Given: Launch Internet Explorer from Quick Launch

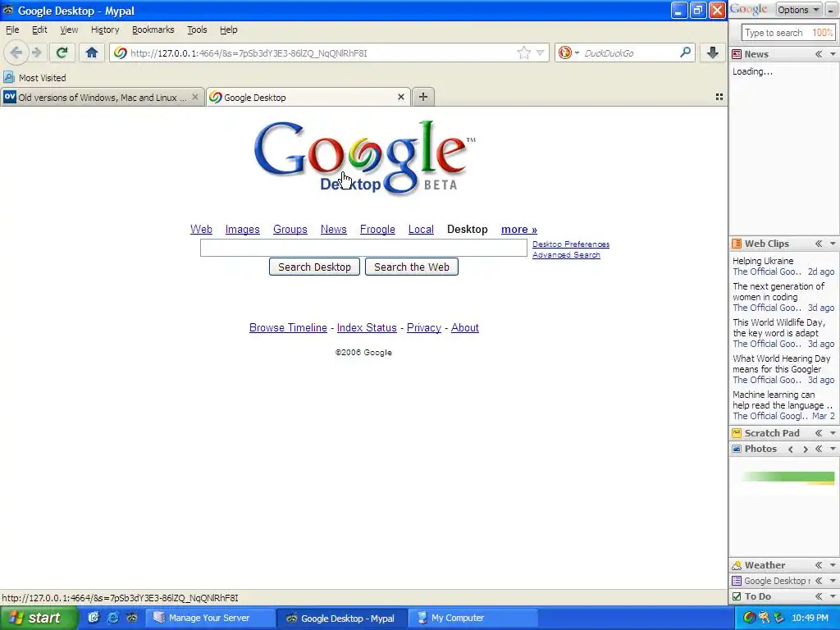Looking at the screenshot, I should click(113, 618).
